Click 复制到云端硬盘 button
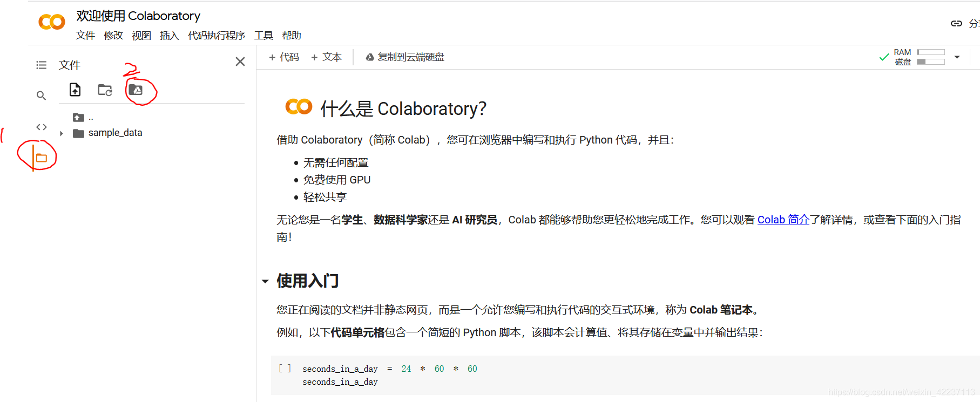The height and width of the screenshot is (402, 980). (405, 57)
